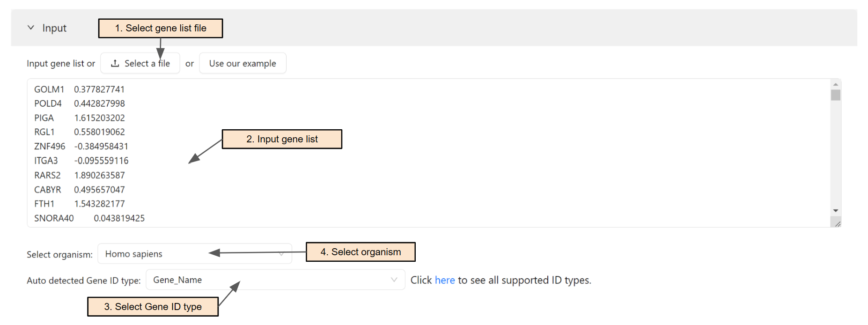Open the here link for supported ID types
Viewport: 868px width, 325px height.
tap(444, 280)
